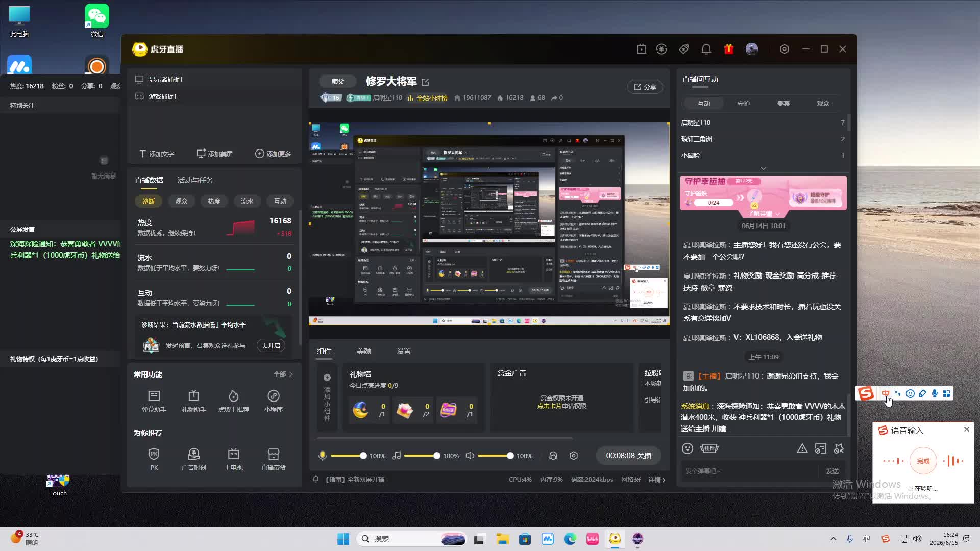This screenshot has width=980, height=551.
Task: Open notifications bell in Huya title bar
Action: tap(706, 49)
